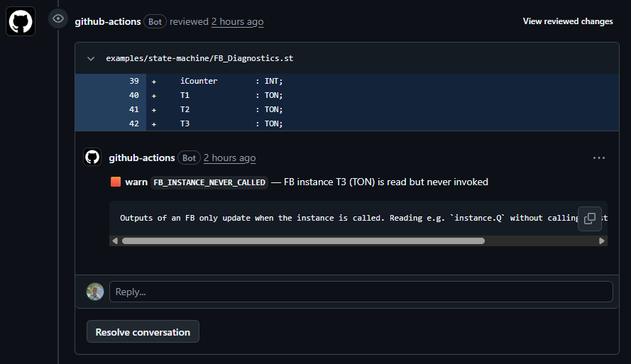Image resolution: width=631 pixels, height=364 pixels.
Task: Click the user avatar beside reply box
Action: point(95,292)
